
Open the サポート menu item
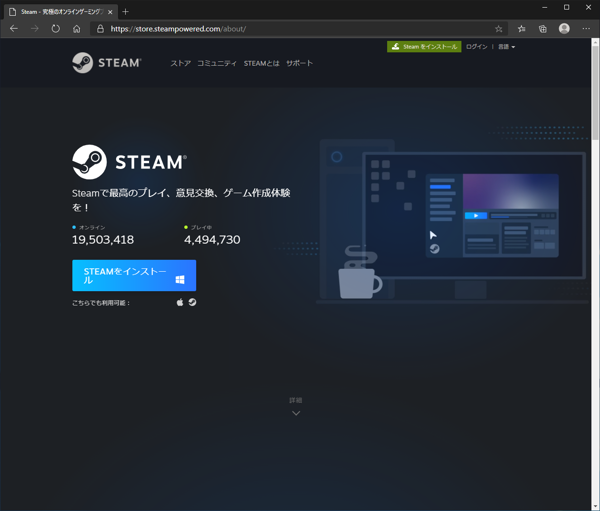coord(299,63)
